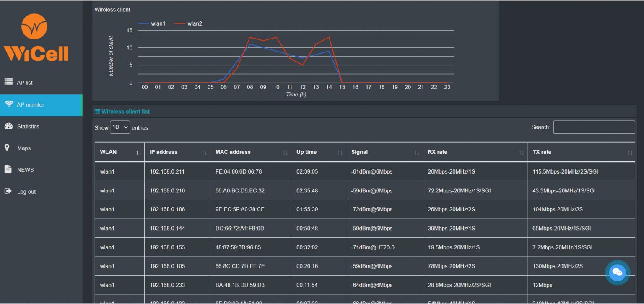Select MAC address 66:A0:BC:D9:EC:32 cell

point(251,190)
